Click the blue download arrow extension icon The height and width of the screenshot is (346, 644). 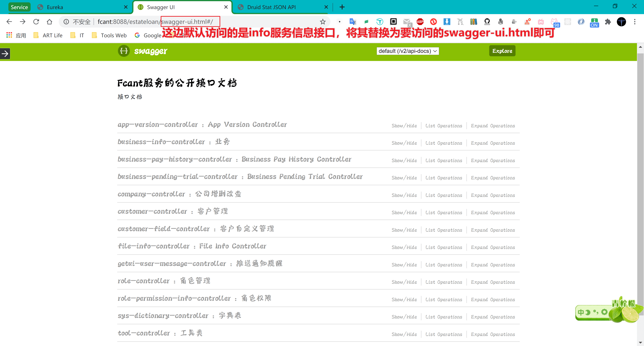[447, 22]
